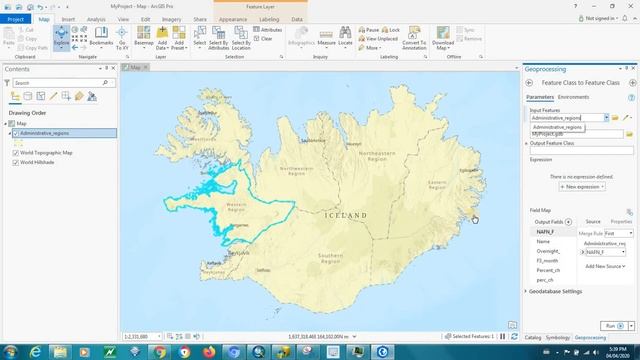Click the Locate binoculars icon
Image resolution: width=640 pixels, height=360 pixels.
(345, 33)
